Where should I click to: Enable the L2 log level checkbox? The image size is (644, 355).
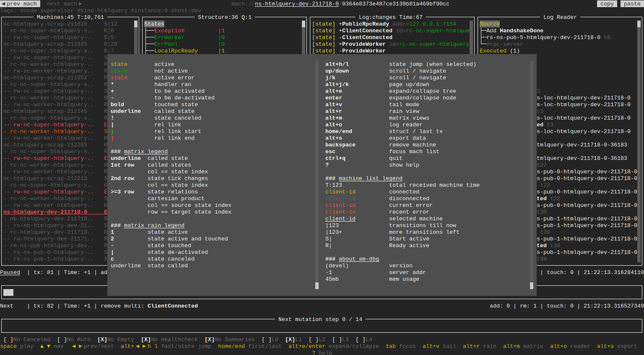point(317,339)
